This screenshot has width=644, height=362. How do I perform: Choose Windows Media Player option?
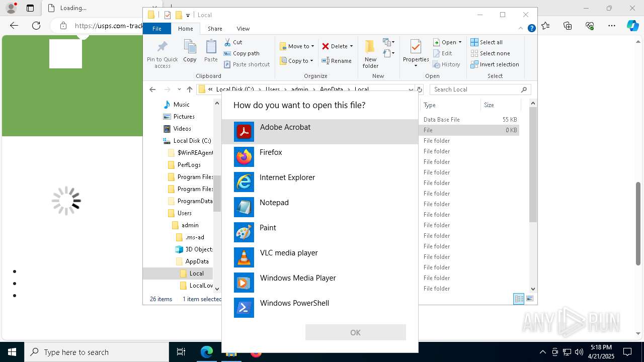[320, 283]
